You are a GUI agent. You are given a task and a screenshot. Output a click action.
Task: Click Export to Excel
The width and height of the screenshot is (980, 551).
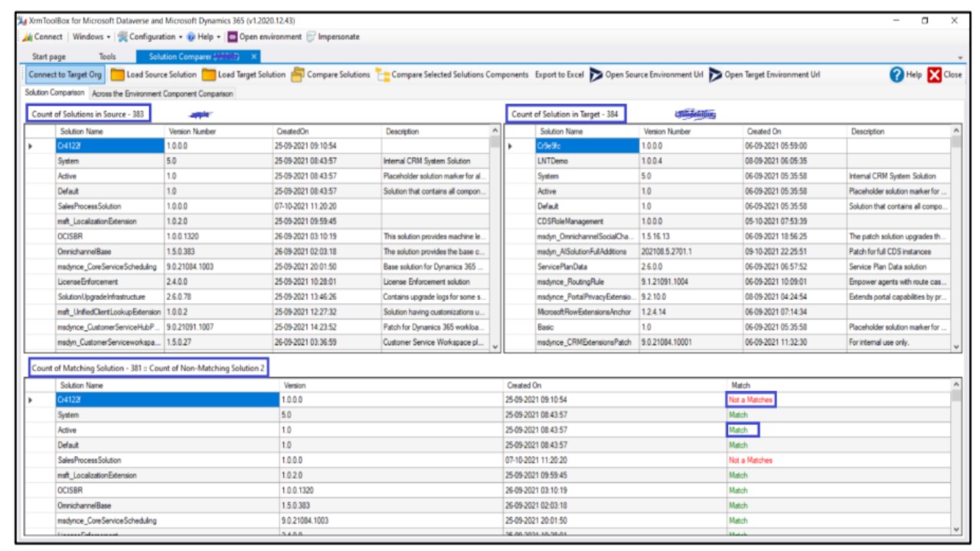[x=559, y=75]
